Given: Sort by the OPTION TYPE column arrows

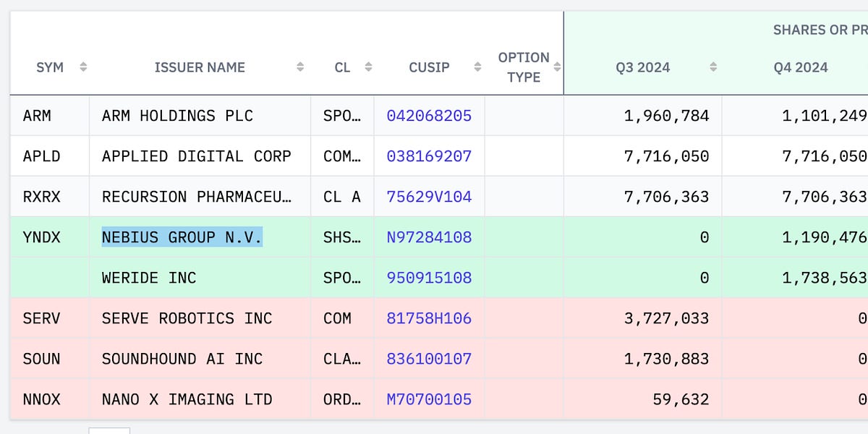Looking at the screenshot, I should tap(557, 67).
